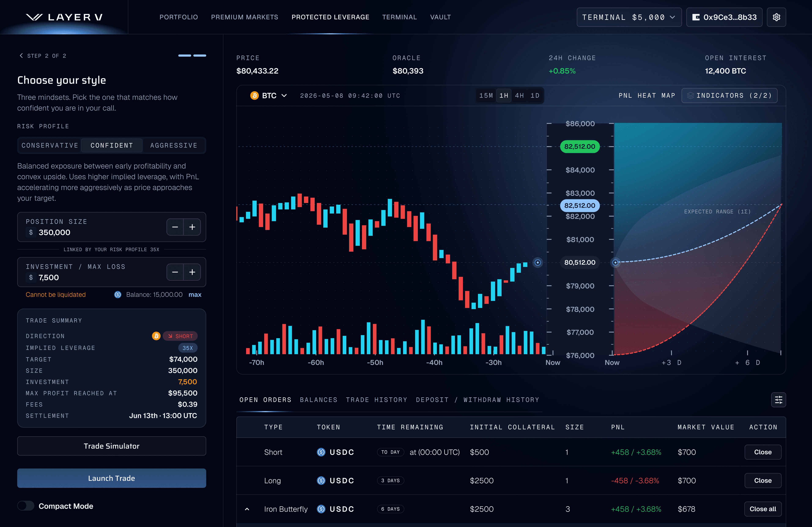The height and width of the screenshot is (527, 812).
Task: Close the Short USDC order
Action: point(763,452)
